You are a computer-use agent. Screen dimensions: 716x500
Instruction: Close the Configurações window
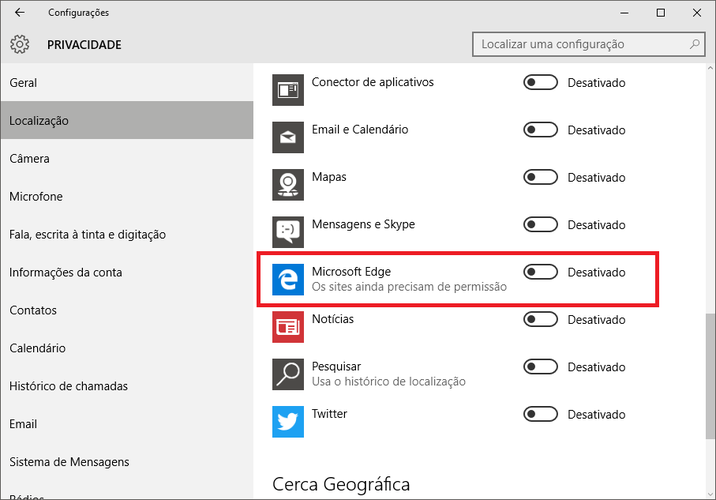pyautogui.click(x=696, y=13)
